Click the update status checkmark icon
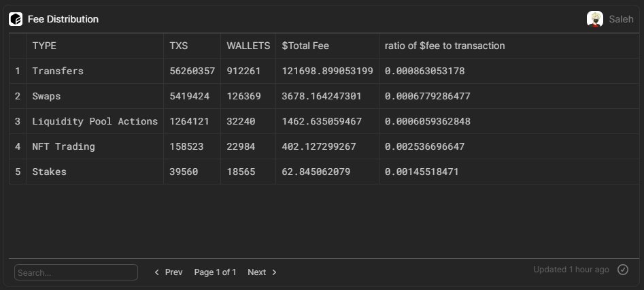Viewport: 644px width, 290px height. click(623, 270)
